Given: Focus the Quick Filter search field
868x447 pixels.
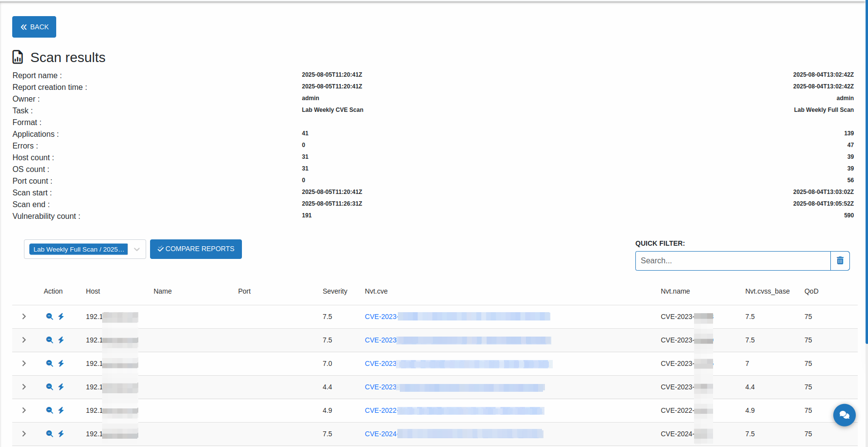Looking at the screenshot, I should (x=732, y=261).
